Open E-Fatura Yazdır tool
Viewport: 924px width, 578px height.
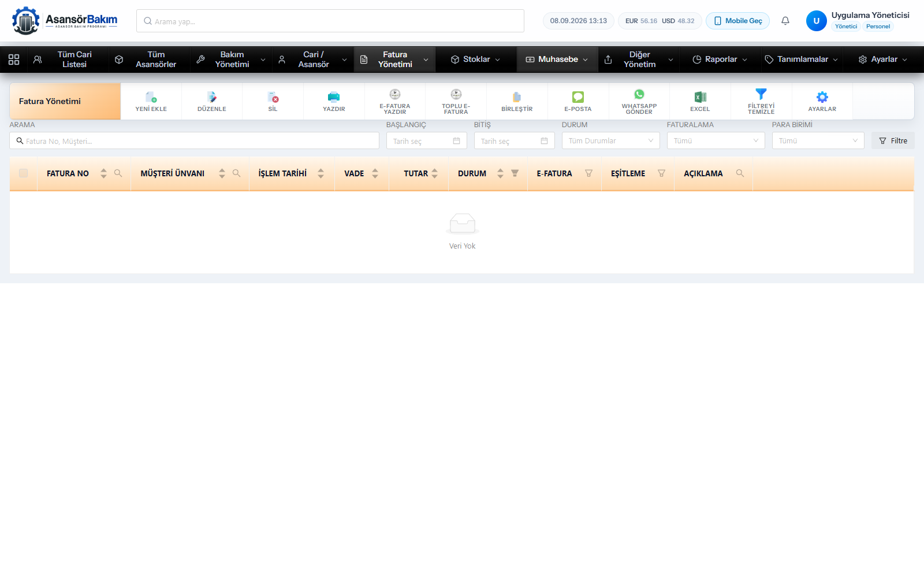[x=395, y=101]
